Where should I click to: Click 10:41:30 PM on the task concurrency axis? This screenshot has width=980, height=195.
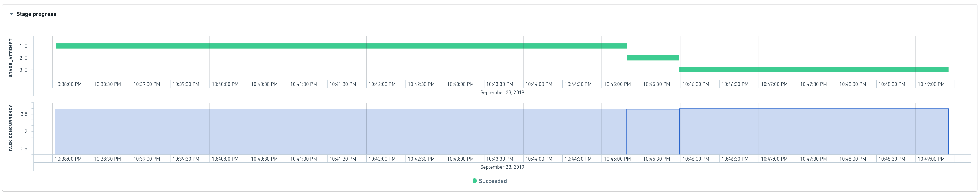pos(343,159)
